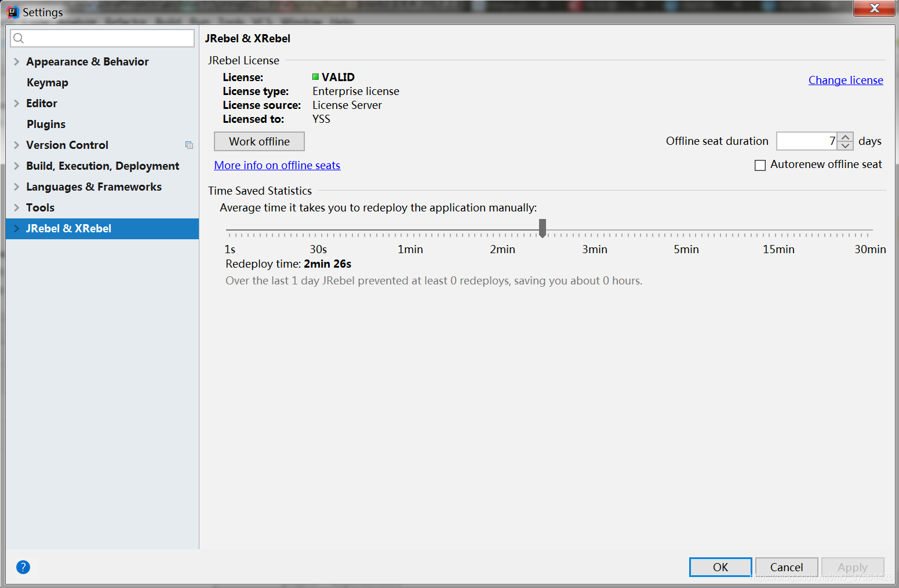Focus the settings search field
Image resolution: width=899 pixels, height=588 pixels.
[102, 38]
